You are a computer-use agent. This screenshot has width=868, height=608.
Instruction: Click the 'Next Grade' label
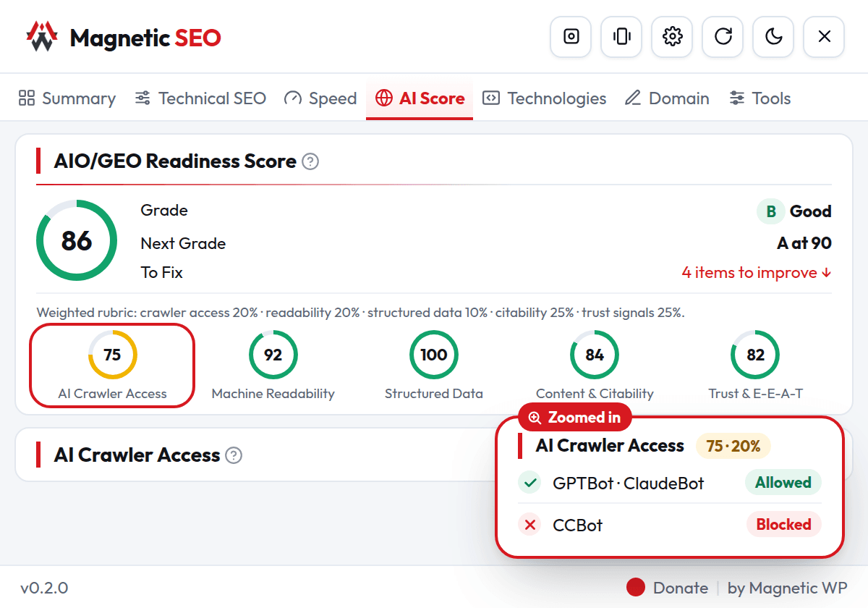(183, 243)
